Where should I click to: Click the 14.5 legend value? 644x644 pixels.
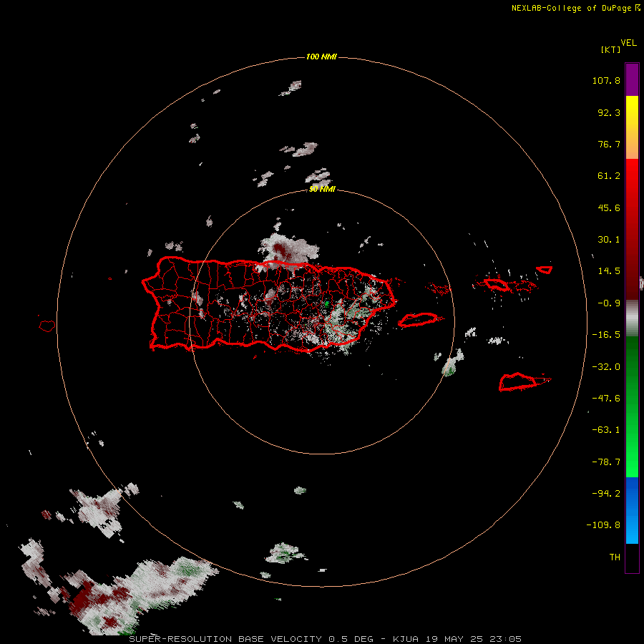click(x=609, y=271)
